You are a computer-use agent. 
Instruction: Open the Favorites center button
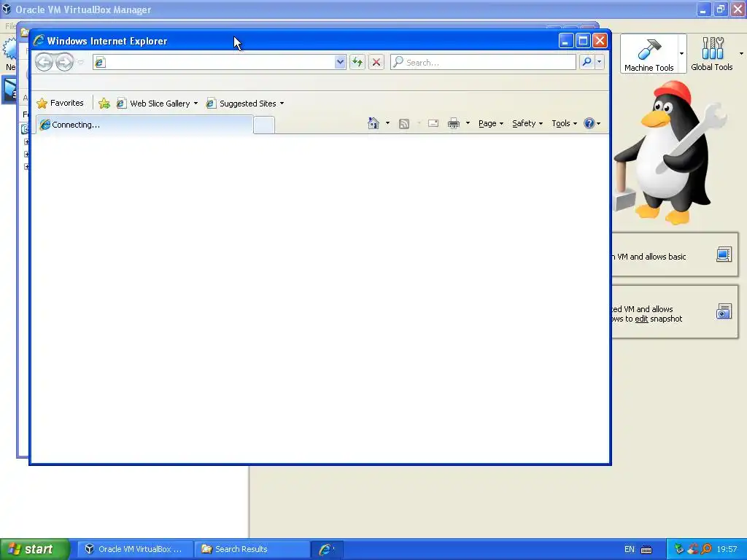click(x=60, y=103)
